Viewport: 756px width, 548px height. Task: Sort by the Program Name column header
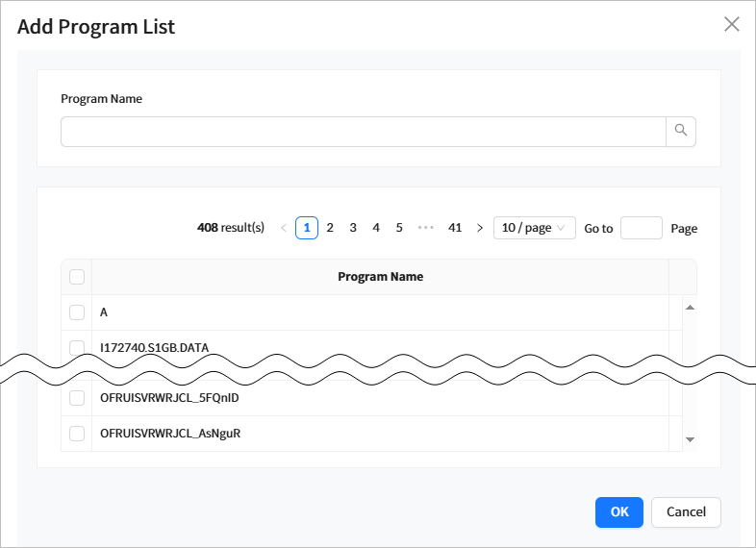[x=380, y=277]
